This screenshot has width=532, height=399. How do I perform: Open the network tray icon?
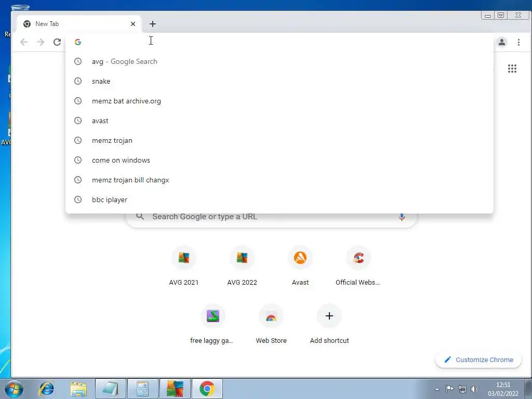pos(462,389)
